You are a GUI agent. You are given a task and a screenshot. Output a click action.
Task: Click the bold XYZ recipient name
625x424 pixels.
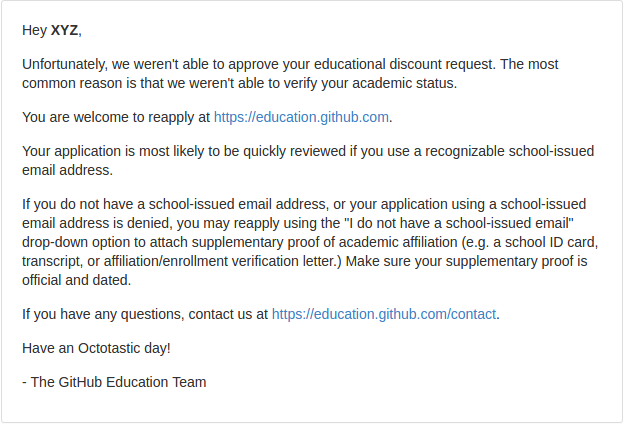(65, 30)
